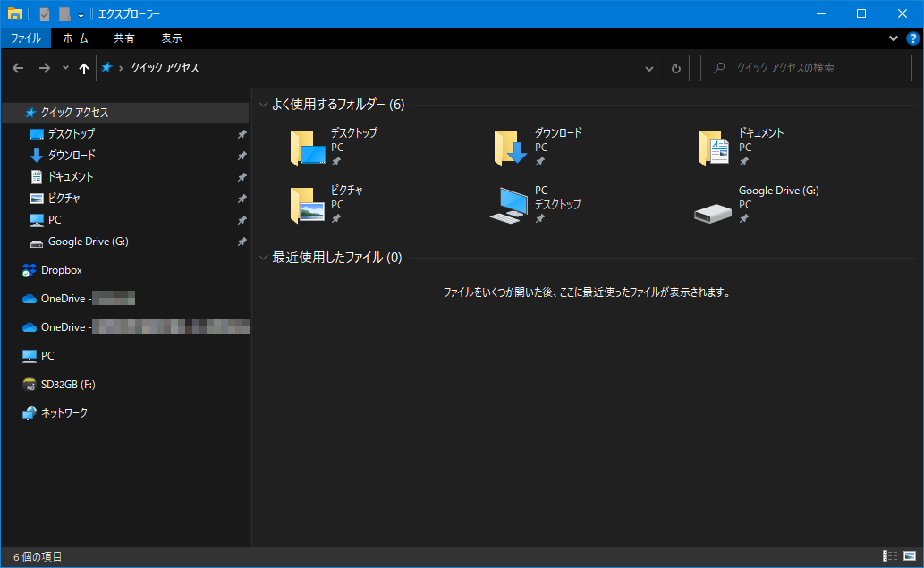Open the ファイル menu tab
The width and height of the screenshot is (924, 568).
click(x=25, y=38)
